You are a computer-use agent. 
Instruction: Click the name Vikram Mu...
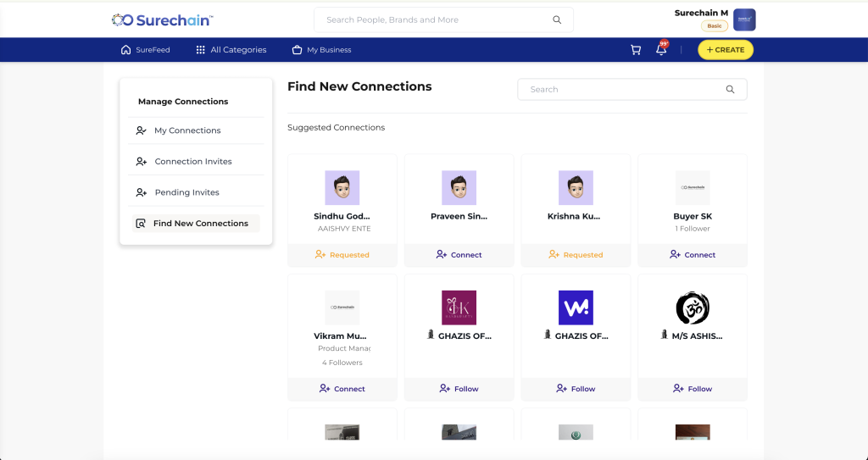coord(340,336)
